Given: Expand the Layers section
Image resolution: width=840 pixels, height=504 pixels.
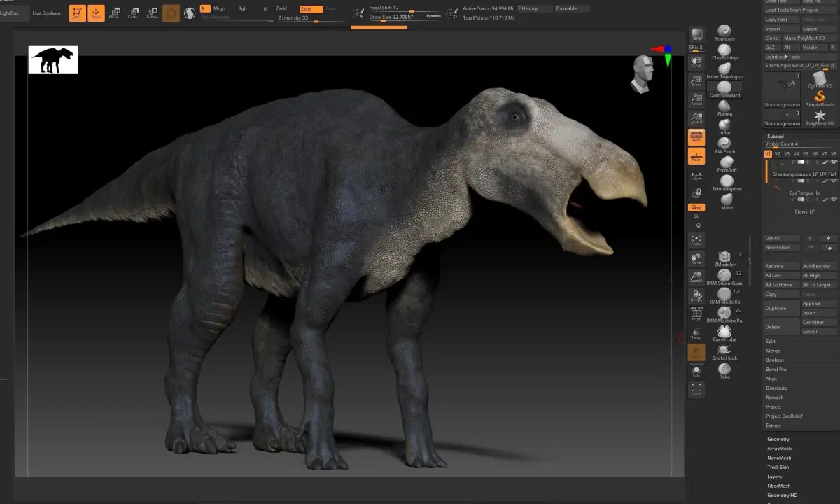Looking at the screenshot, I should tap(774, 477).
